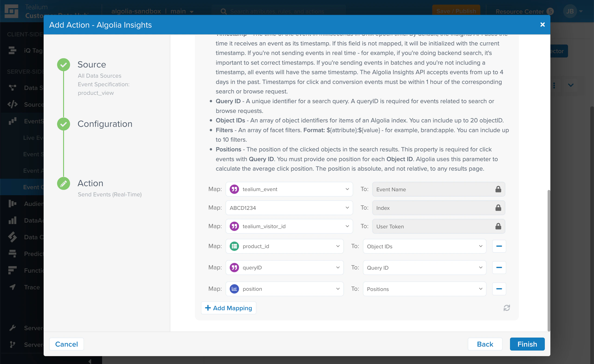This screenshot has height=364, width=594.
Task: Click the tealium_visitor_id quote-type icon
Action: point(234,226)
